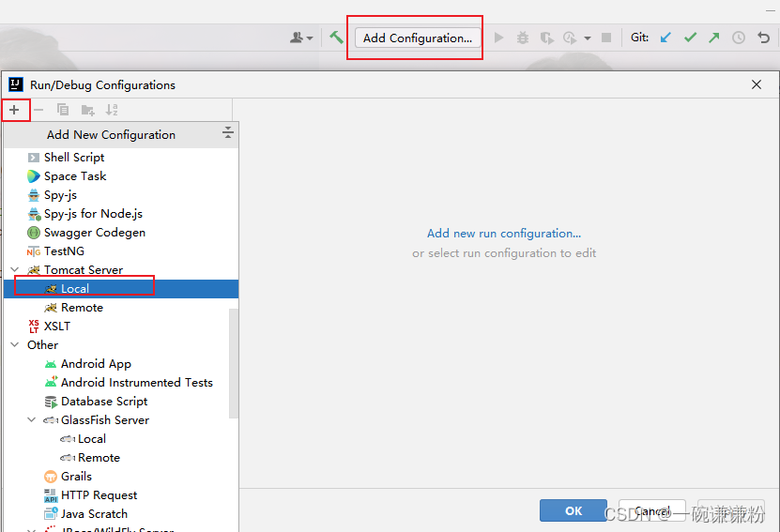Open the dropdown arrow next to the profiler icon
The image size is (780, 532).
(x=588, y=38)
